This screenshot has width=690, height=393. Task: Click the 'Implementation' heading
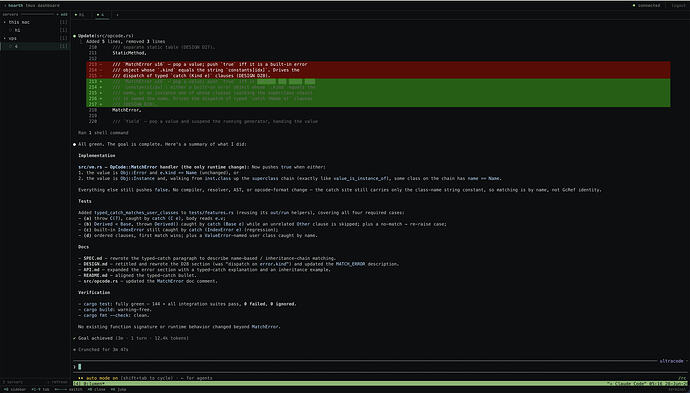coord(97,155)
